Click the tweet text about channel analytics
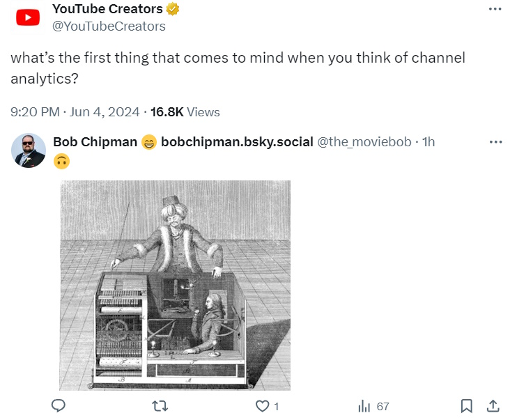The width and height of the screenshot is (517, 420). coord(237,68)
